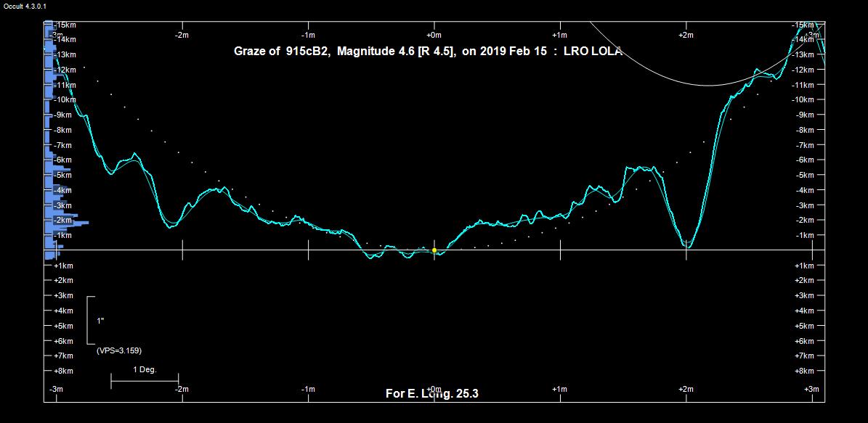This screenshot has height=423, width=868.
Task: Click the '-1m' label on bottom axis
Action: [308, 390]
